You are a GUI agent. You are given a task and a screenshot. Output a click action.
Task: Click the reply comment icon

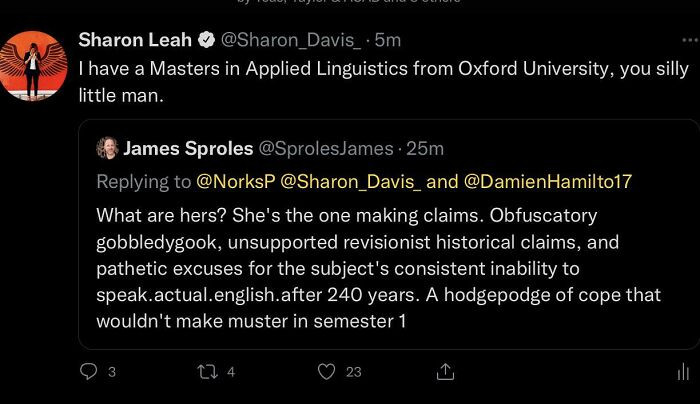tap(87, 371)
